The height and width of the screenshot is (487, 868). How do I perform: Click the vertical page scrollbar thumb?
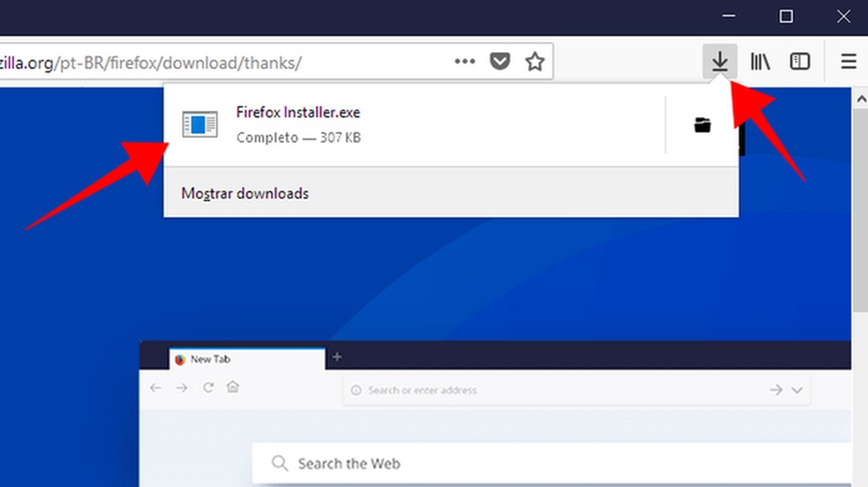[860, 210]
